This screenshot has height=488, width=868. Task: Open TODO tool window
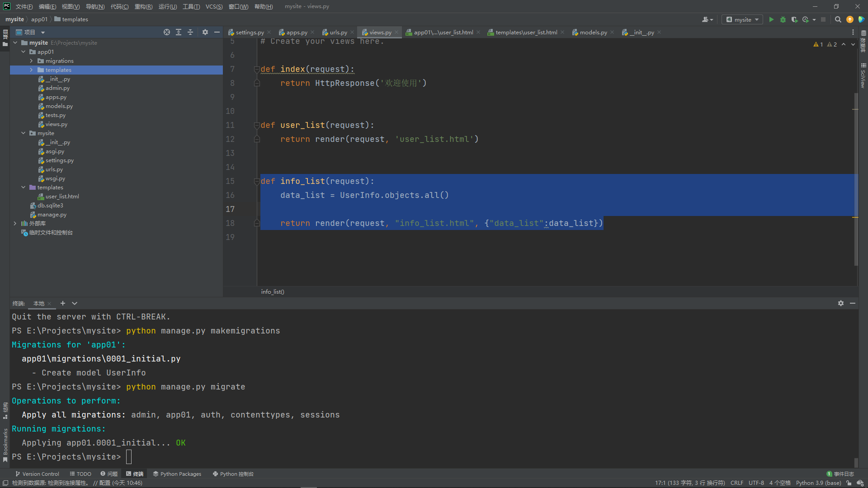[80, 474]
